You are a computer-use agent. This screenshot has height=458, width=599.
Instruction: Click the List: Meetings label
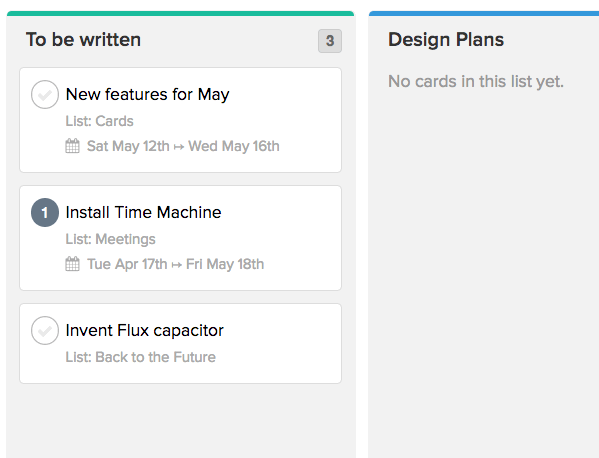(110, 239)
